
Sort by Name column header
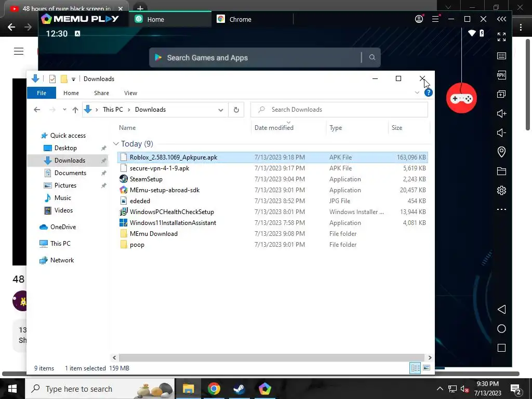click(x=127, y=128)
